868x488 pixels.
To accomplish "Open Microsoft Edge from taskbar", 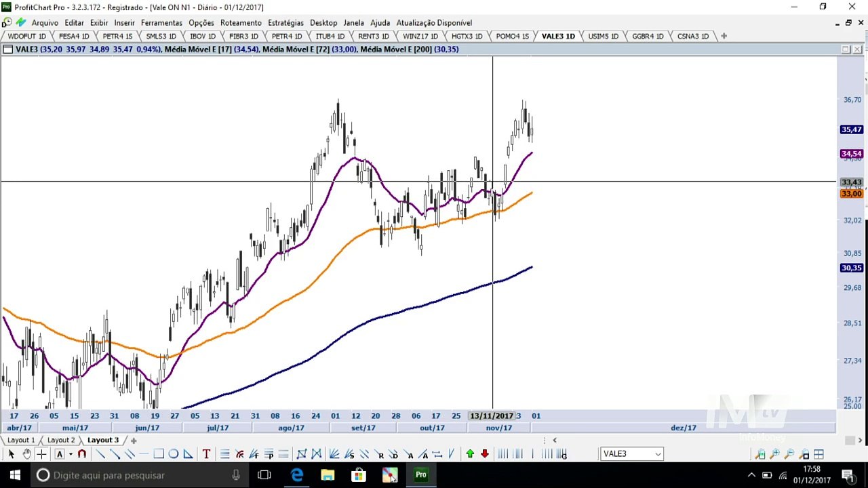I will click(297, 475).
